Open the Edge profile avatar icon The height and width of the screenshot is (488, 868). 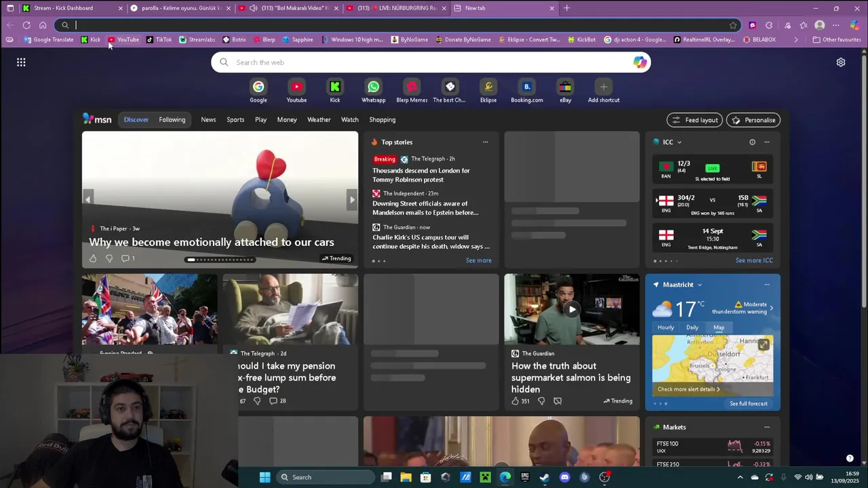tap(820, 25)
